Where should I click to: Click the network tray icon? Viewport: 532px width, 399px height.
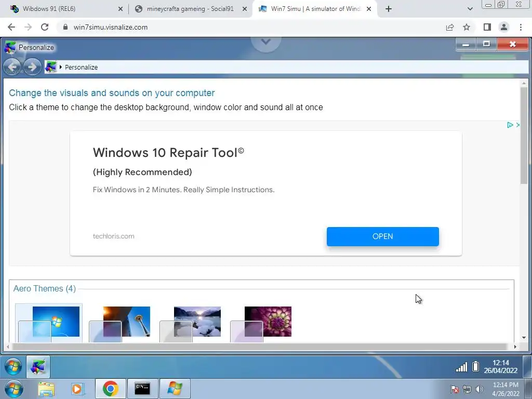[467, 389]
